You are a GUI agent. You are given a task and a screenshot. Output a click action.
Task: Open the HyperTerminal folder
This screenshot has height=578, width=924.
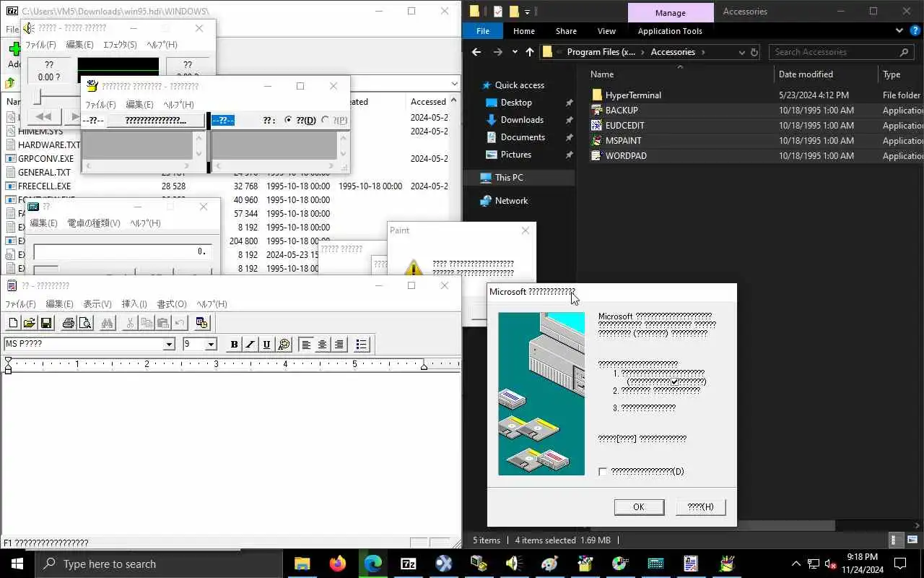(633, 95)
